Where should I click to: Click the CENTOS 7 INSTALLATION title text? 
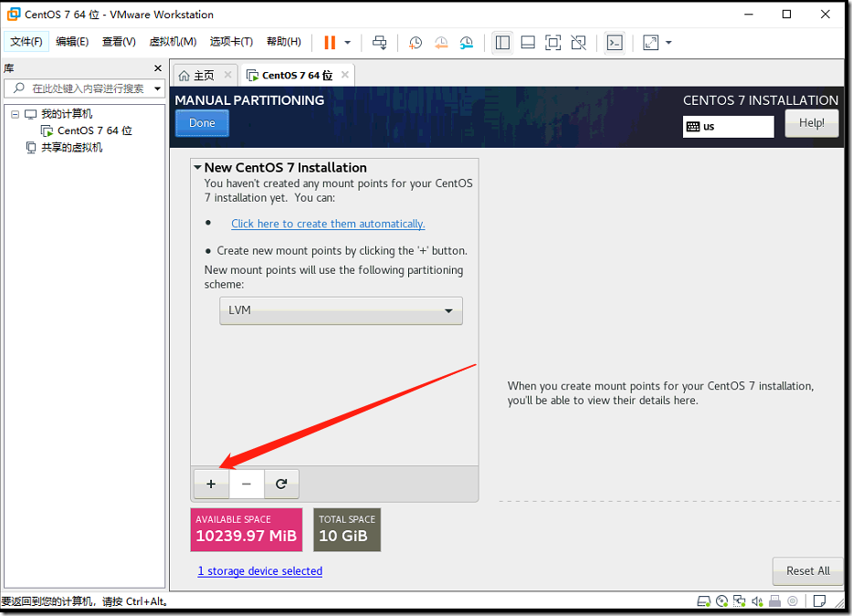[760, 100]
